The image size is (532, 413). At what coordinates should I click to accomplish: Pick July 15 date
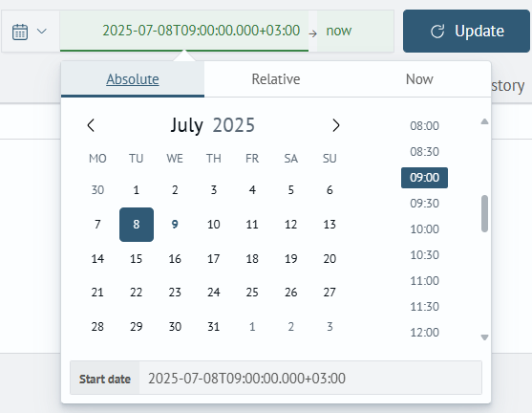click(x=136, y=259)
